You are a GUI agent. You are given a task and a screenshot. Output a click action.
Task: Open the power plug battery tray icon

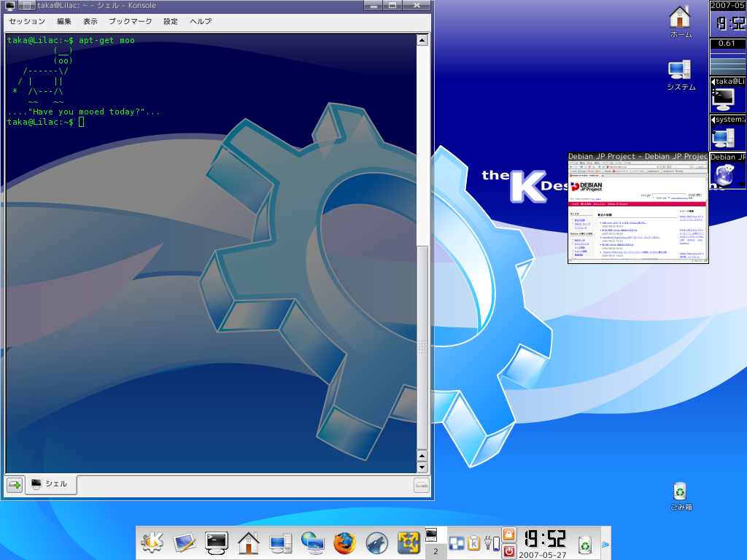tap(491, 542)
